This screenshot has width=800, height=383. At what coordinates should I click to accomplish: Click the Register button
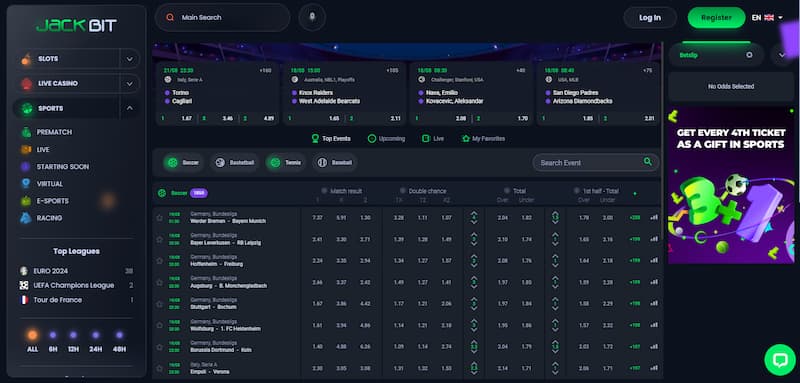716,17
